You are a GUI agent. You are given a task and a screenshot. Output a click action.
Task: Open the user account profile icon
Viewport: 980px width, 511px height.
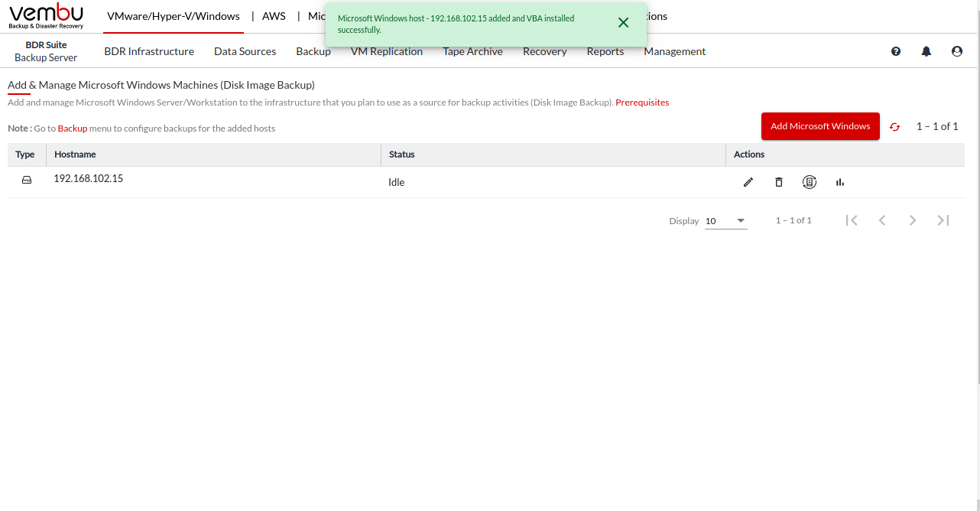957,51
